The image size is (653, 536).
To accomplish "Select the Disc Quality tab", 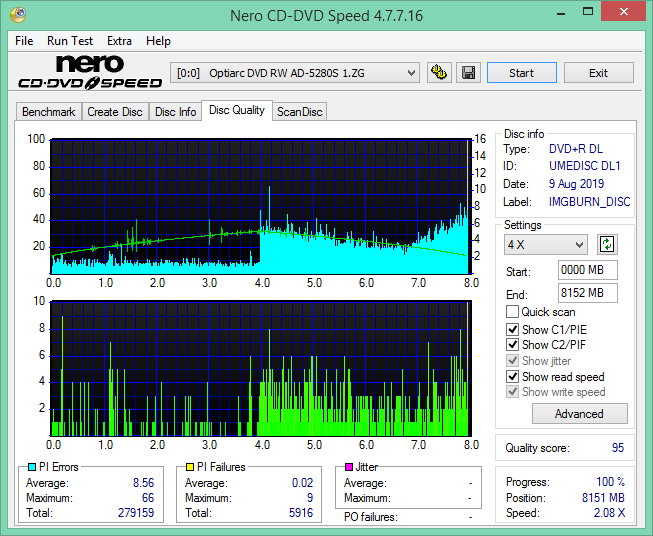I will (237, 110).
